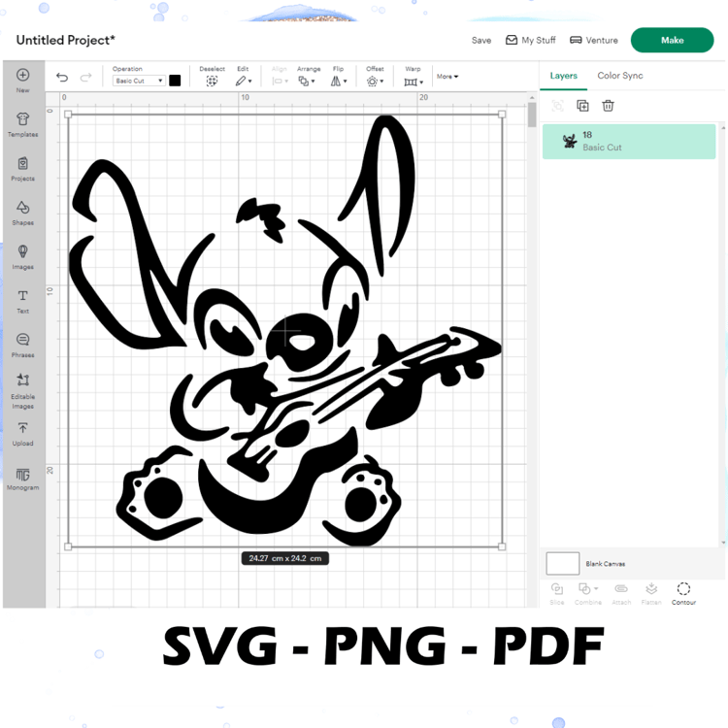
Task: Undo the last action
Action: [62, 77]
